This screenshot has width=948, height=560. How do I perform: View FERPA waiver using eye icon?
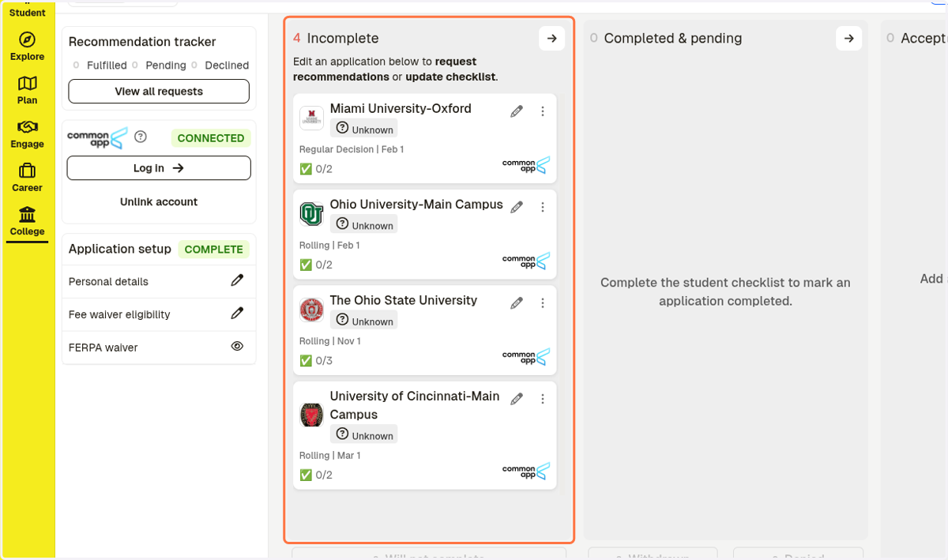[x=237, y=346]
